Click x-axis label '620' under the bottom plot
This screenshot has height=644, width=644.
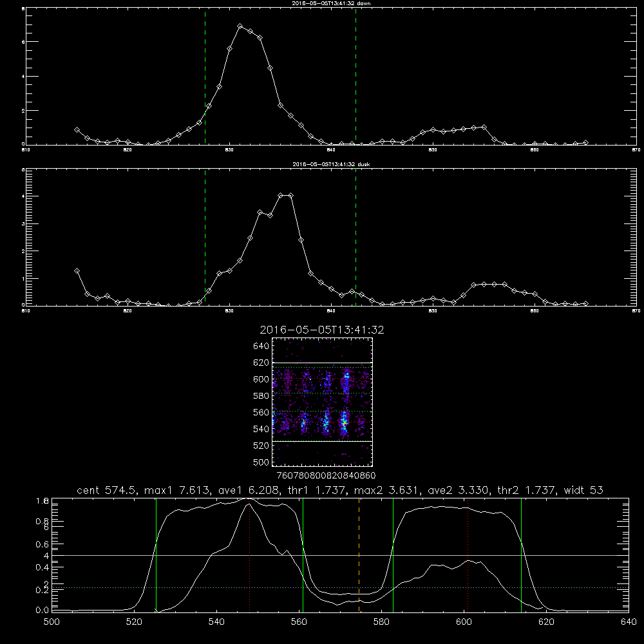(546, 622)
